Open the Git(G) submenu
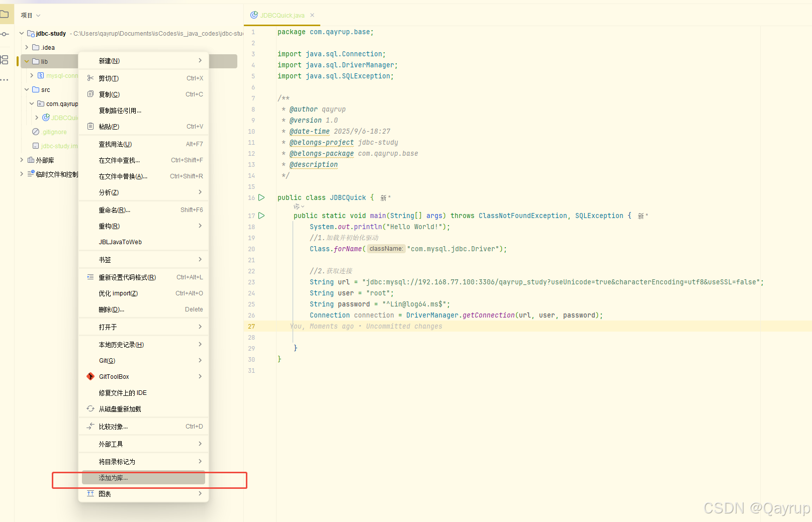This screenshot has height=522, width=812. (144, 360)
